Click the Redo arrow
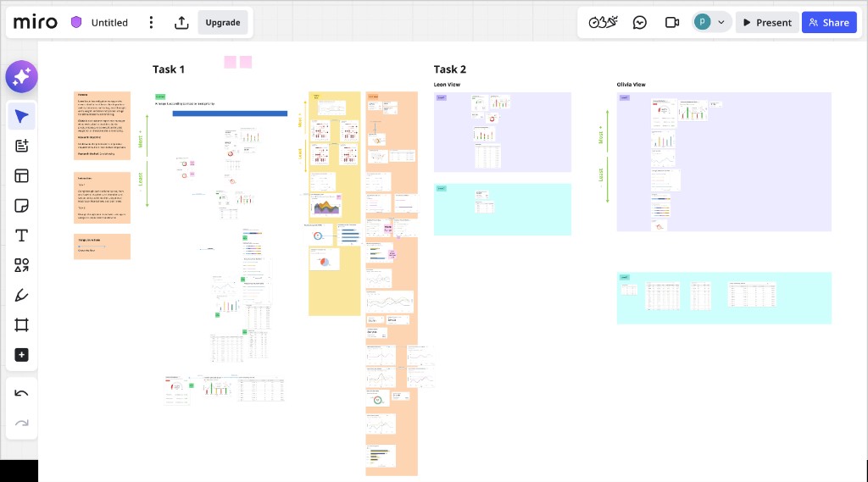The height and width of the screenshot is (482, 868). (x=21, y=424)
